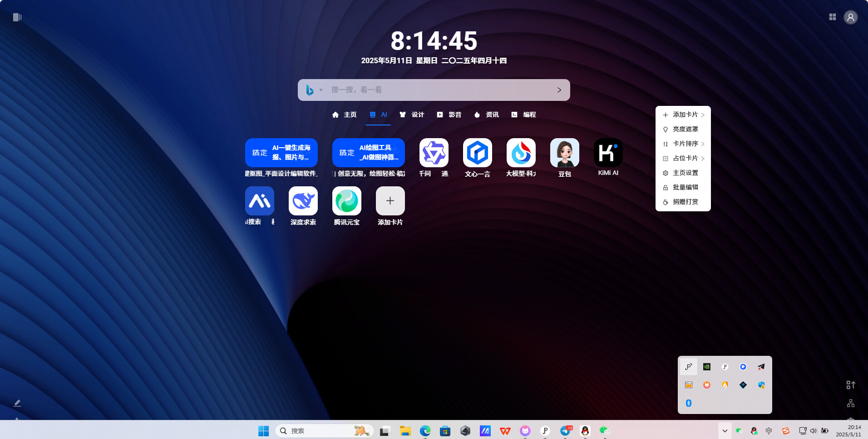
Task: Expand the 占位卡片 submenu
Action: point(683,158)
